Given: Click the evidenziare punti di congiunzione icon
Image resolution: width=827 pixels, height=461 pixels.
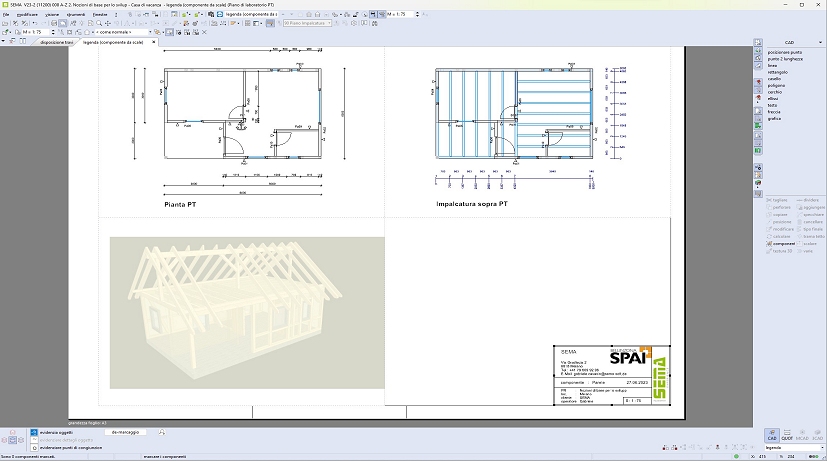Looking at the screenshot, I should pos(32,446).
